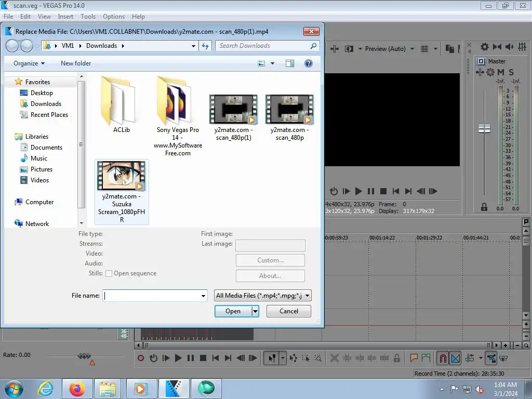Toggle Solo (S) on the Master bus

coord(511,72)
